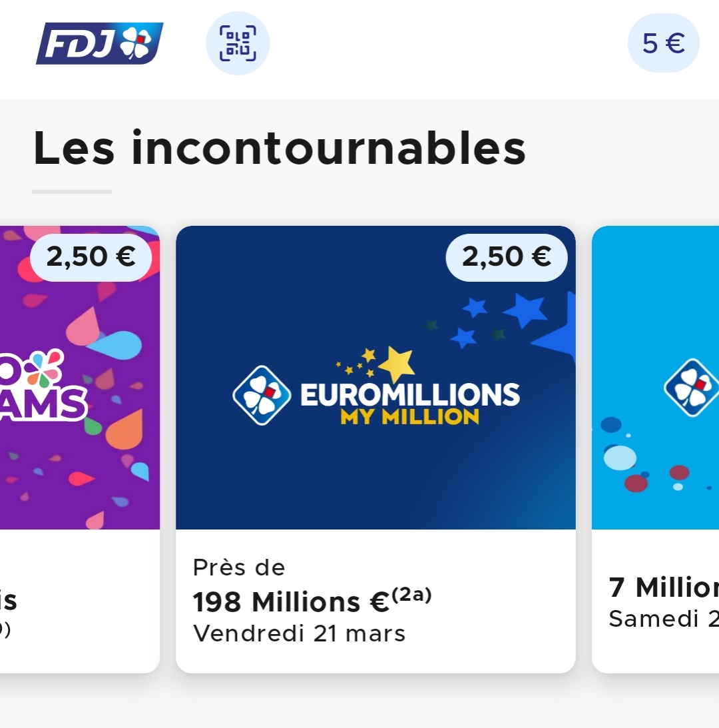The height and width of the screenshot is (728, 719).
Task: Tap the 7 Millions jackpot text
Action: tap(664, 587)
